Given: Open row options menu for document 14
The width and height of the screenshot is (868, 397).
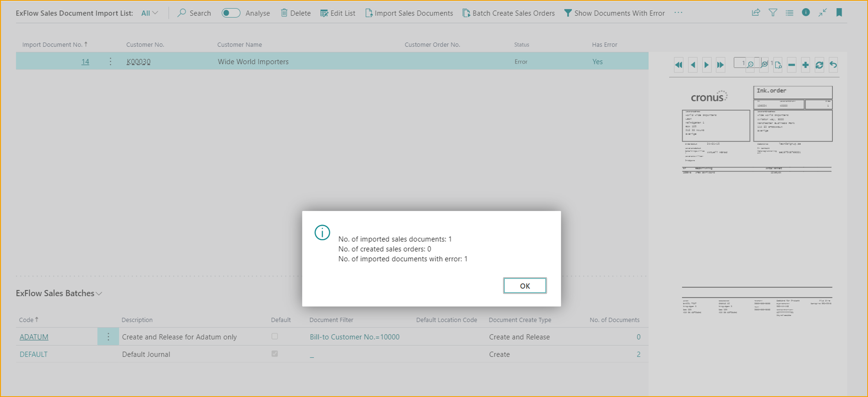Looking at the screenshot, I should pos(110,61).
